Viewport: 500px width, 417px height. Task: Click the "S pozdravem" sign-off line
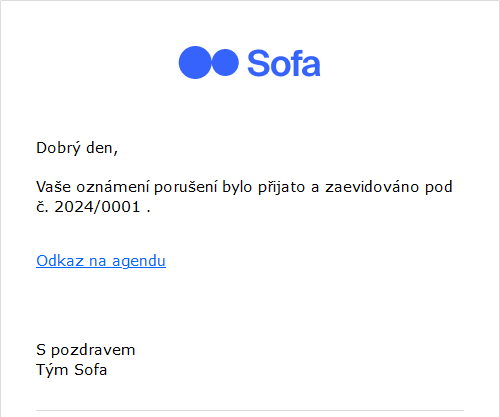86,350
